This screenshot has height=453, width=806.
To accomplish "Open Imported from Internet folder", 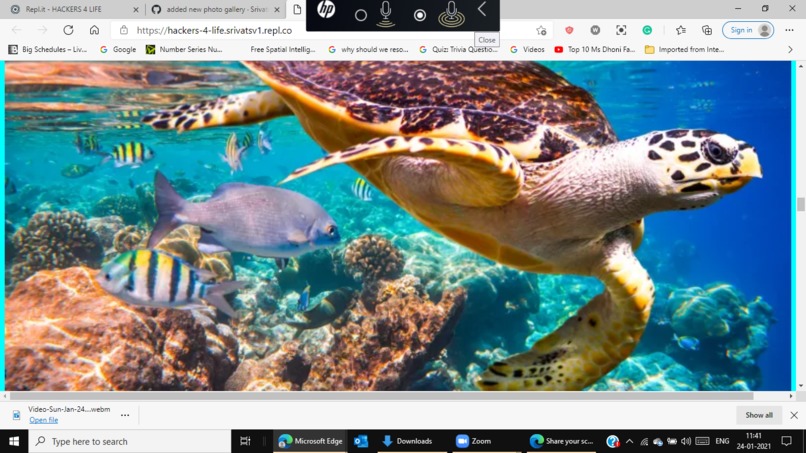I will point(685,49).
